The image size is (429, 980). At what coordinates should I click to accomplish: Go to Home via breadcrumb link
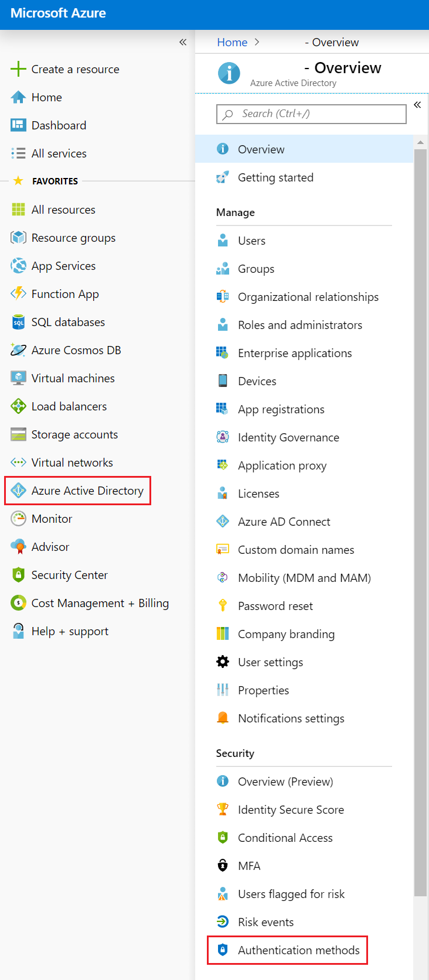pos(232,42)
